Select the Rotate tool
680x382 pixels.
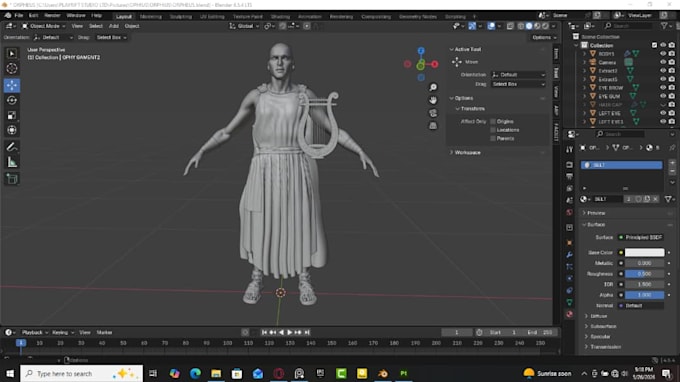12,100
